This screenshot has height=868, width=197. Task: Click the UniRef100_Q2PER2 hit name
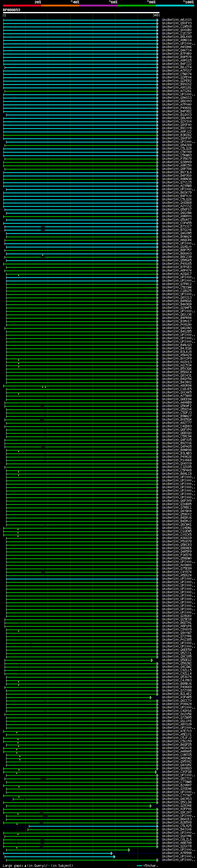coord(177,81)
